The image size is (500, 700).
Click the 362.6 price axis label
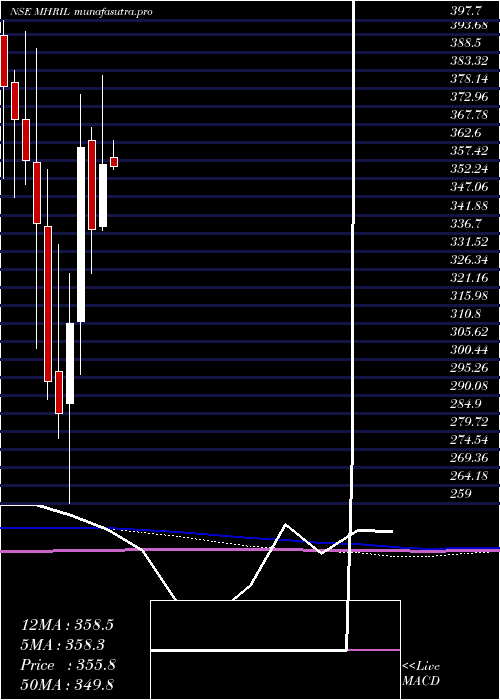(466, 133)
